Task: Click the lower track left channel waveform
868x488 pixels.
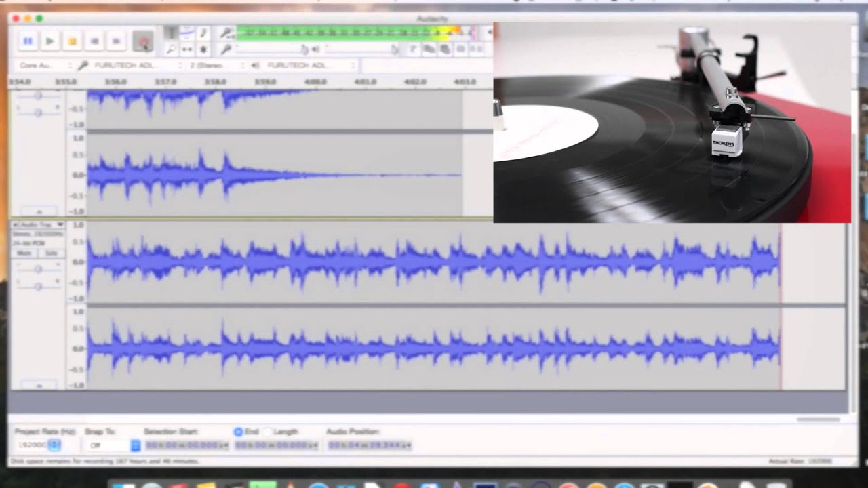Action: coord(434,262)
